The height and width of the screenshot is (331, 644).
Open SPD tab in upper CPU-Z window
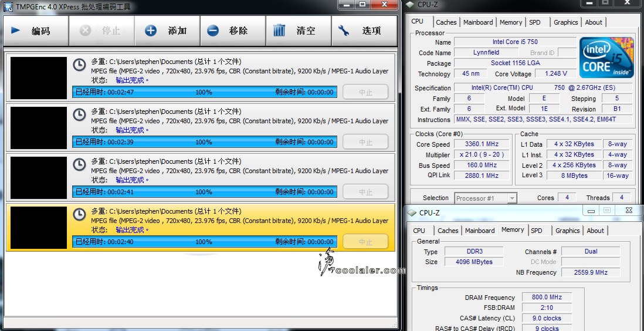pos(535,22)
